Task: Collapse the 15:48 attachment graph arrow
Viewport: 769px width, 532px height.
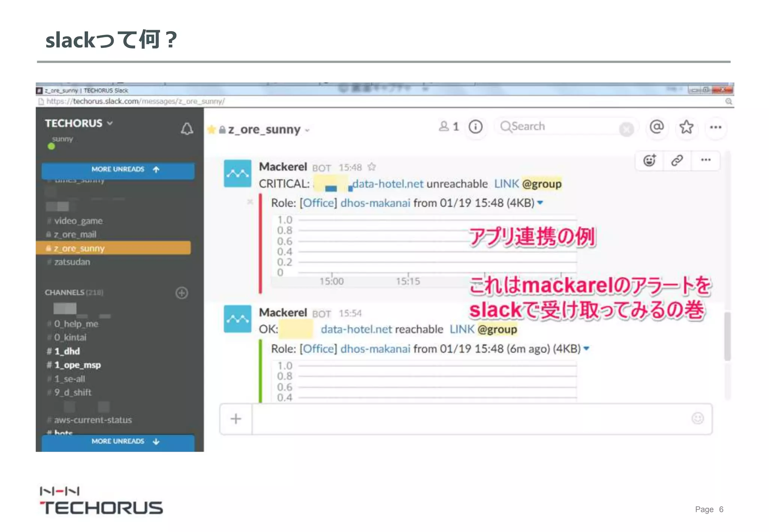Action: [540, 203]
